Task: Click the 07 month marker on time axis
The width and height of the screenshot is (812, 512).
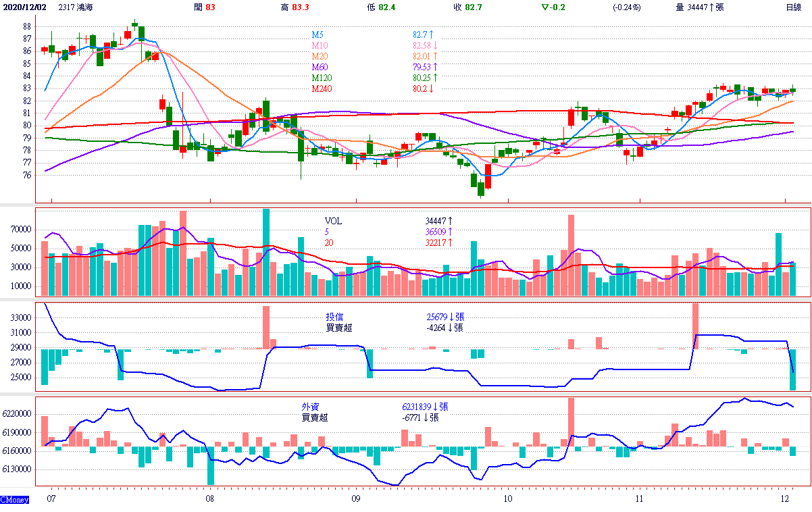Action: (x=51, y=499)
